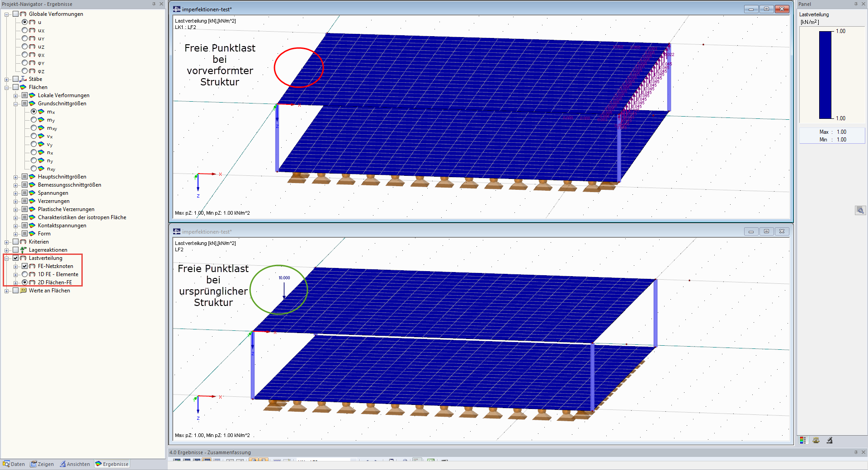
Task: Click the pin icon on Projekt-Navigator header
Action: [154, 4]
